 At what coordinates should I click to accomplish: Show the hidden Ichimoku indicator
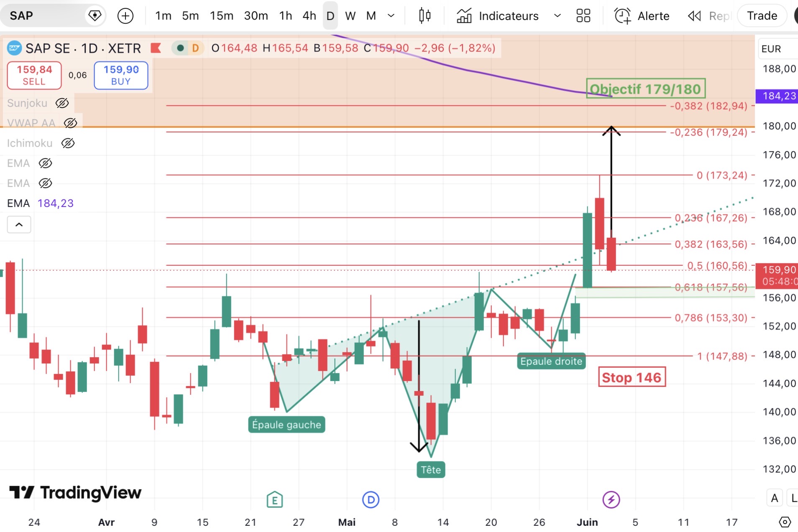click(68, 143)
